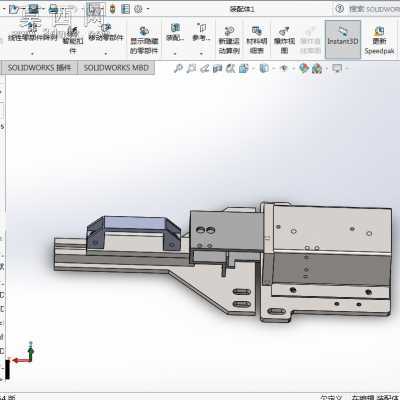Click 显示隐藏的零部件 show hidden components

pos(144,40)
